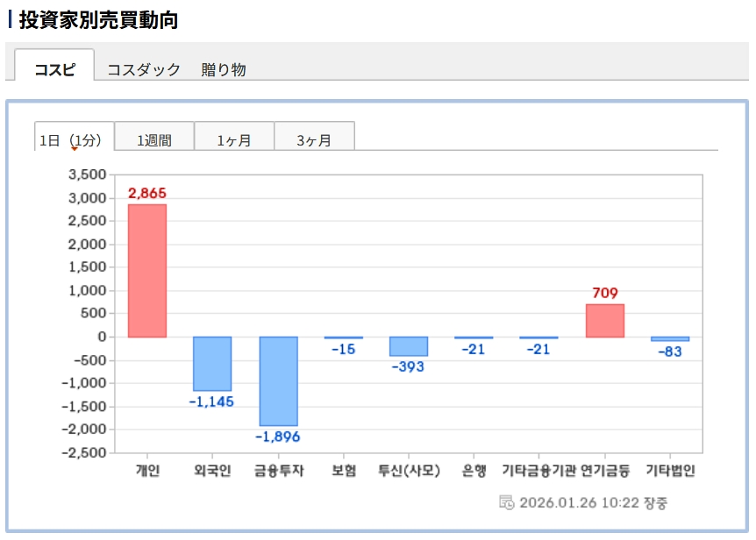Click the 投資家別売買動向 heading
Viewport: 756px width, 540px height.
point(98,19)
